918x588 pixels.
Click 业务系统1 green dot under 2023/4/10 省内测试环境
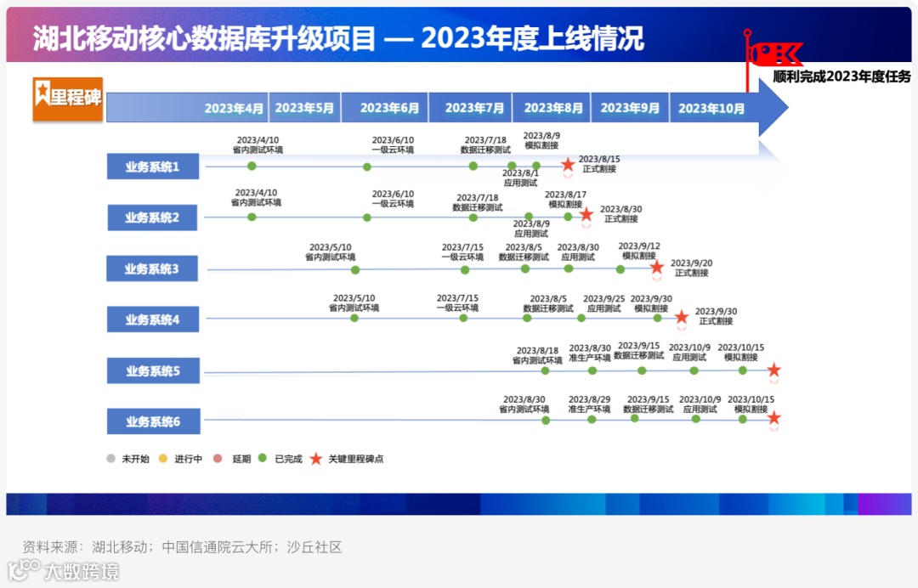click(252, 167)
